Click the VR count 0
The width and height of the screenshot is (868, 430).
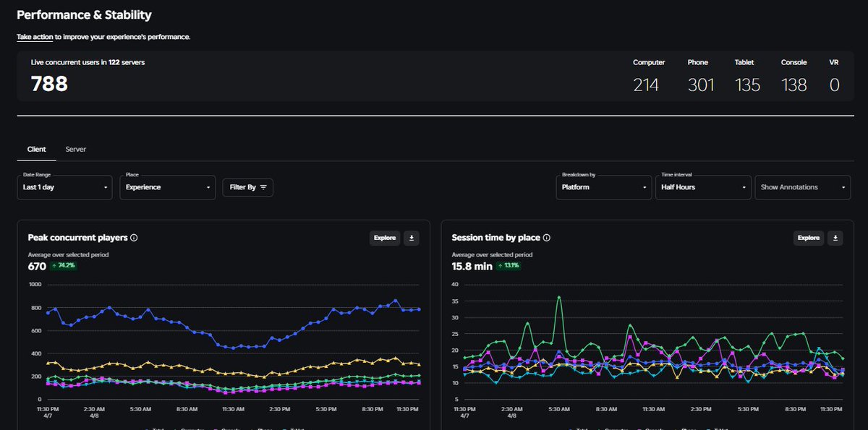[834, 85]
